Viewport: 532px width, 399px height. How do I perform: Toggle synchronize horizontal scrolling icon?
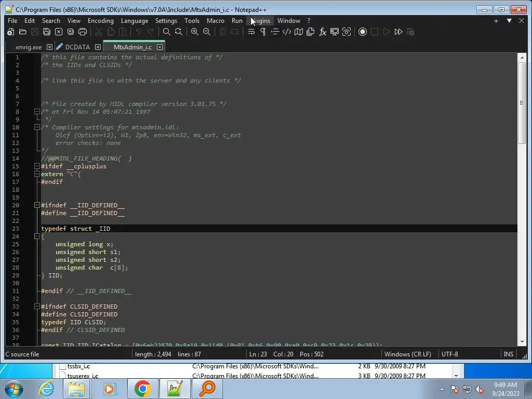[235, 32]
